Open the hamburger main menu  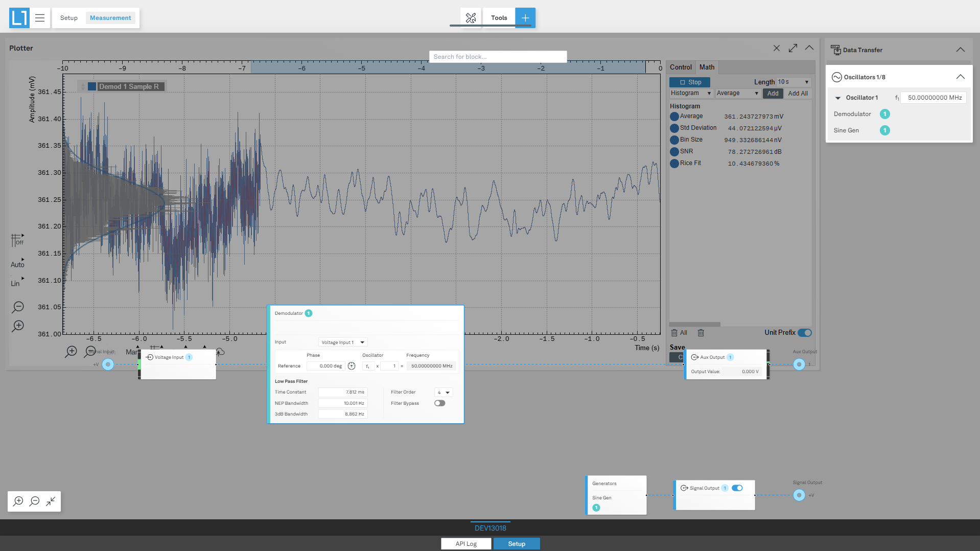coord(40,18)
